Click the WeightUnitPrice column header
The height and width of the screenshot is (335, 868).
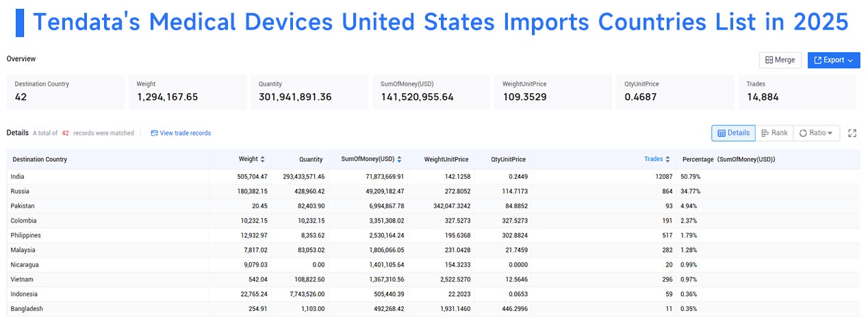click(447, 159)
